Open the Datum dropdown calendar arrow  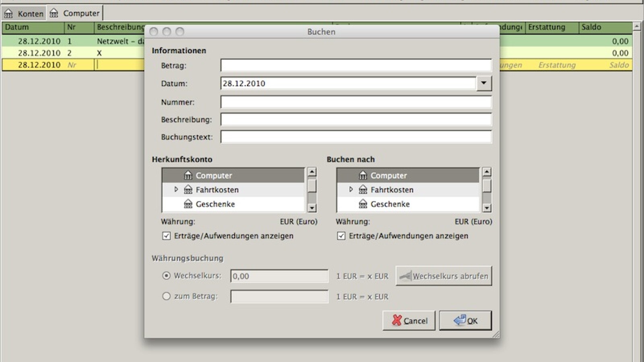[x=484, y=83]
